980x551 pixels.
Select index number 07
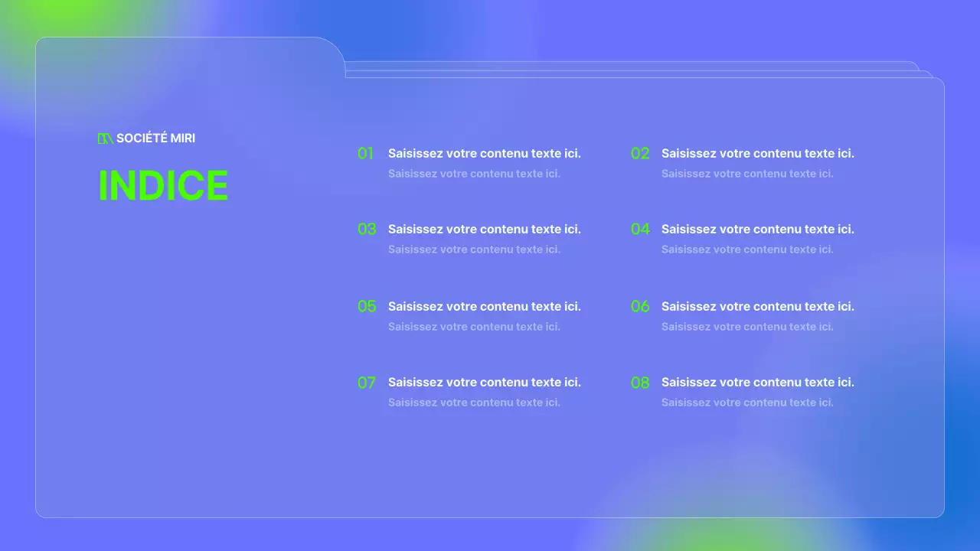tap(367, 383)
